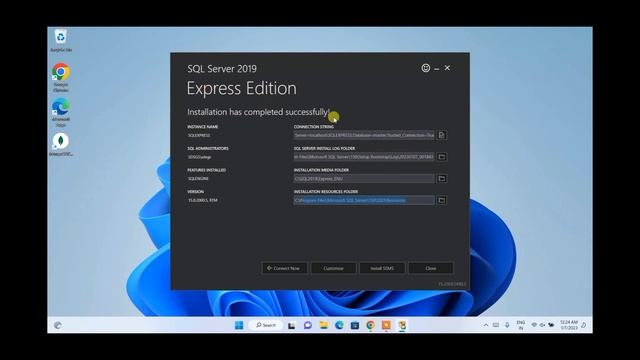The image size is (640, 360).
Task: Open the notification bell icon
Action: (x=584, y=325)
